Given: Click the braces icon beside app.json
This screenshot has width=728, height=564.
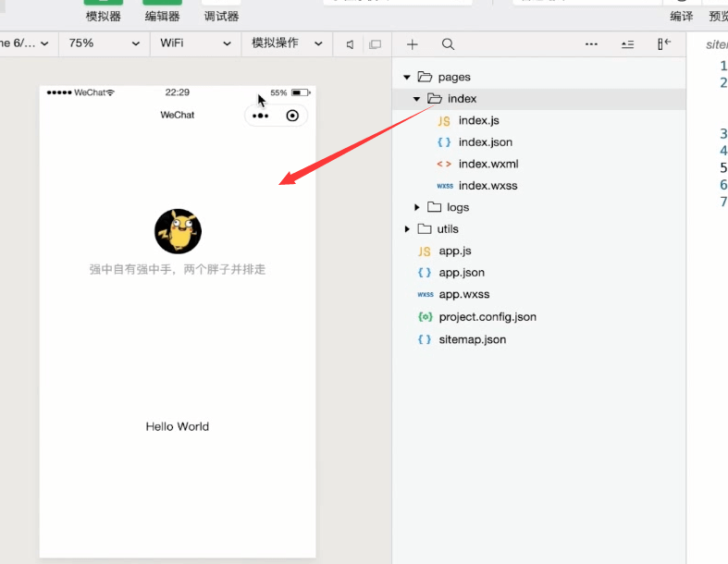Looking at the screenshot, I should (x=425, y=273).
